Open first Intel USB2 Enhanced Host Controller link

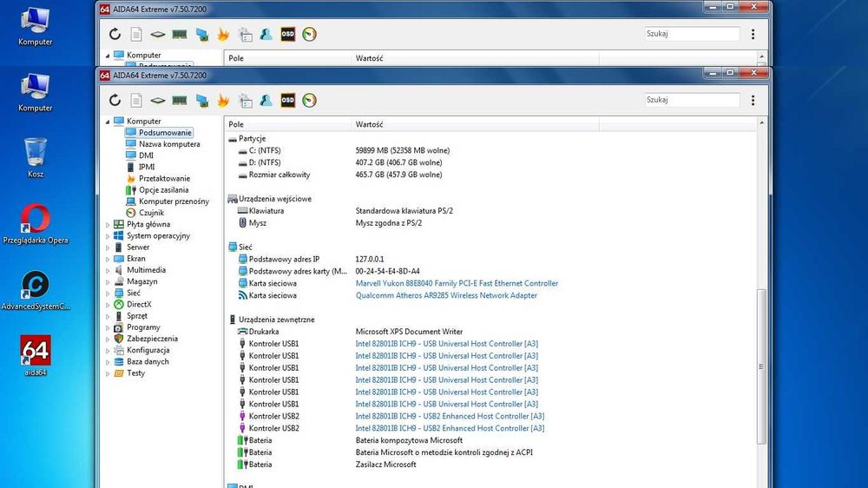pyautogui.click(x=450, y=416)
